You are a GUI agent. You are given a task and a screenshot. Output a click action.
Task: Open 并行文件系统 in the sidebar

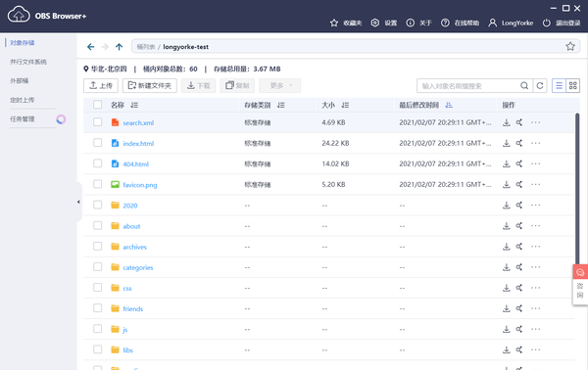tap(28, 62)
